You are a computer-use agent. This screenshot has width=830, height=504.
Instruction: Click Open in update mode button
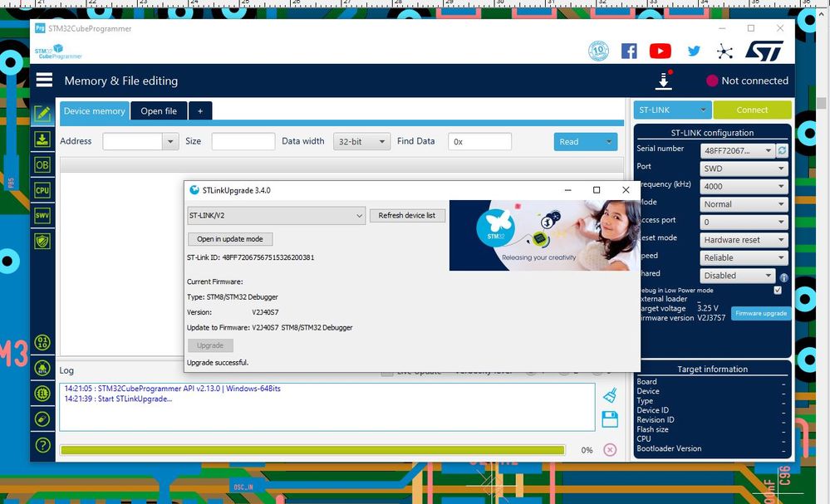(230, 239)
